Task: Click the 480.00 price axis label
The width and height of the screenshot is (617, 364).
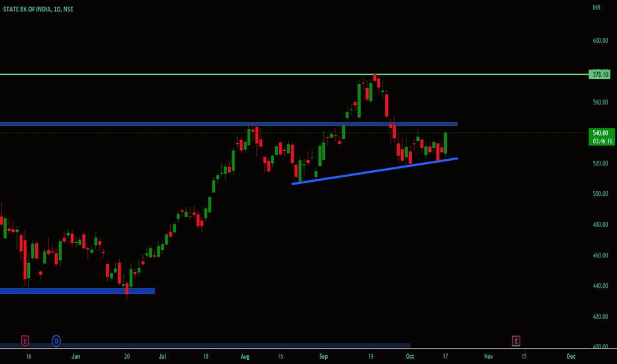Action: click(600, 224)
